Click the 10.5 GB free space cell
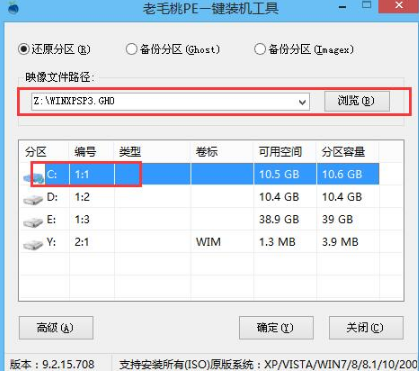The width and height of the screenshot is (419, 371). tap(279, 174)
